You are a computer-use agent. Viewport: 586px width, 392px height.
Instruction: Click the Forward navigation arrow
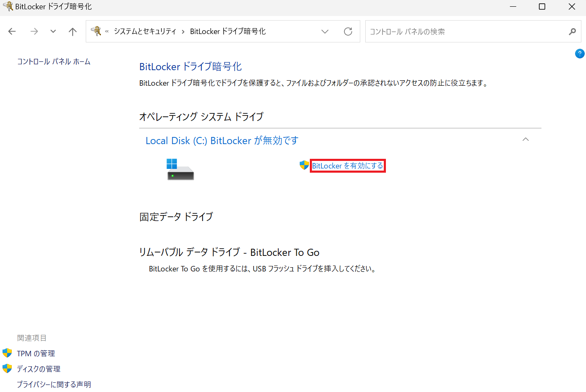(34, 32)
